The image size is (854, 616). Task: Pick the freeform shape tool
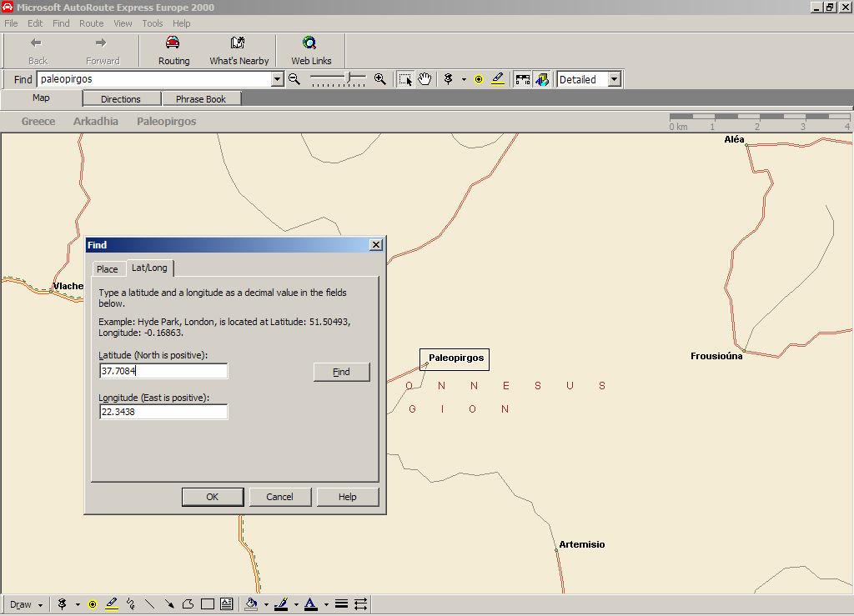[x=188, y=604]
